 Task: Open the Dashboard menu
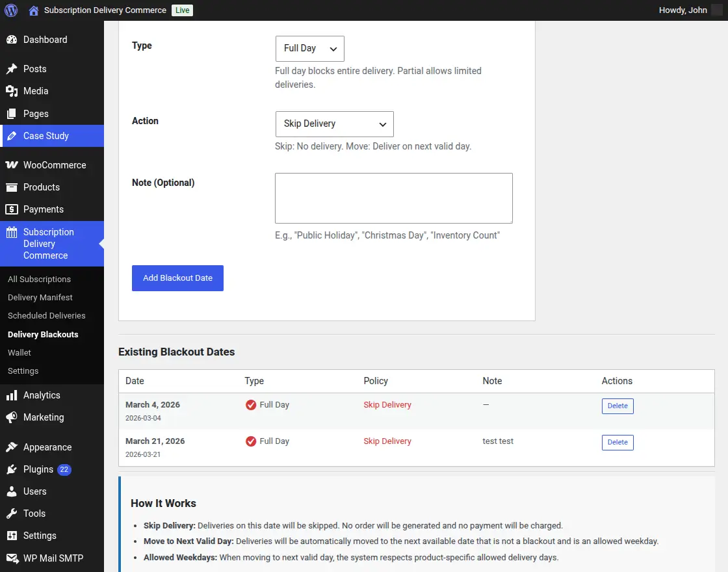(52, 40)
